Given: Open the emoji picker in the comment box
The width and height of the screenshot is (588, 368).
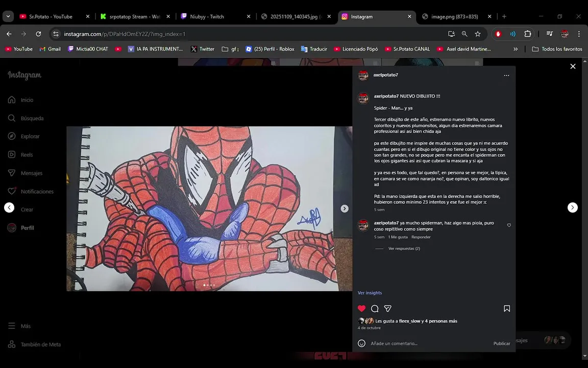Looking at the screenshot, I should tap(361, 343).
